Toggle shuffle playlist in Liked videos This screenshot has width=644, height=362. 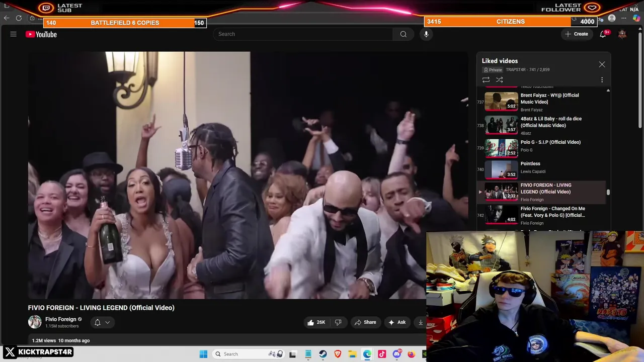500,80
